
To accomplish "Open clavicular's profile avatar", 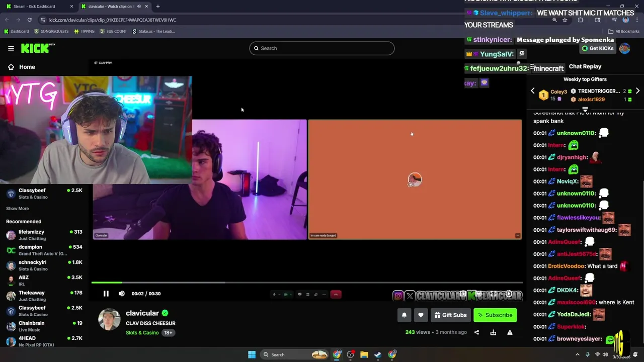I will 109,320.
